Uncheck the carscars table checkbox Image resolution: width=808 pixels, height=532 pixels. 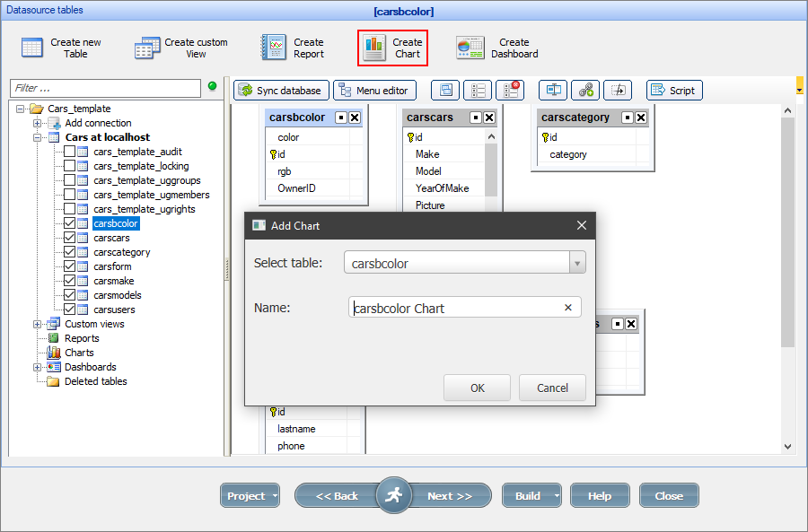click(x=69, y=238)
